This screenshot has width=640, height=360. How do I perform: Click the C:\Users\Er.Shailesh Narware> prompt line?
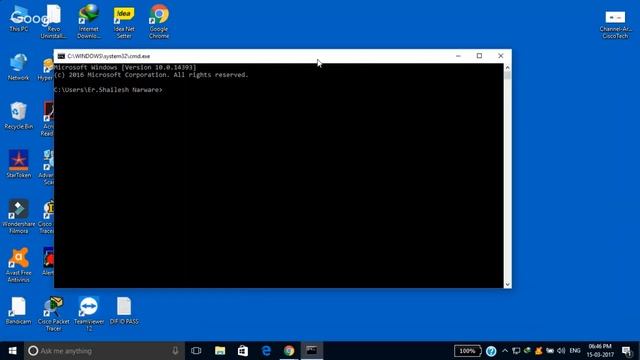pyautogui.click(x=108, y=90)
